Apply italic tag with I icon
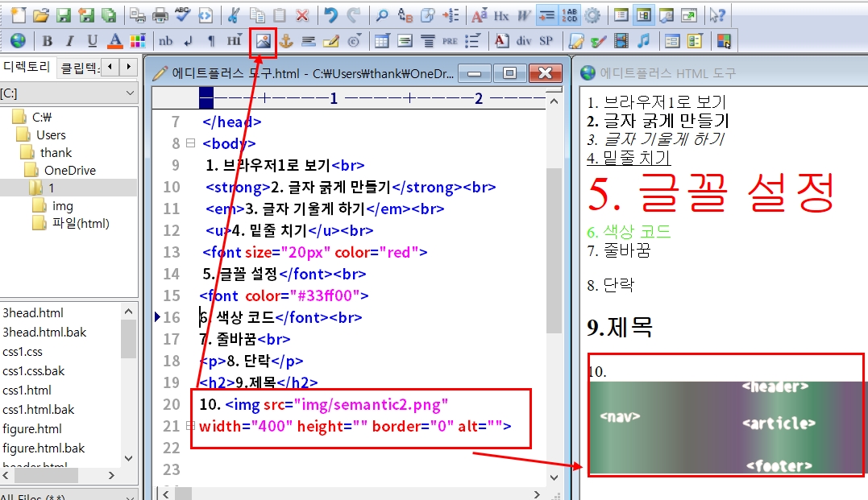The image size is (868, 500). click(70, 40)
